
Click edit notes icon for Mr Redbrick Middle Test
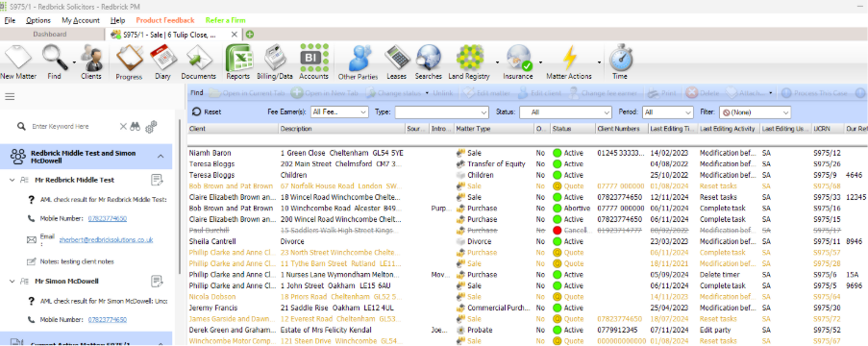[158, 180]
